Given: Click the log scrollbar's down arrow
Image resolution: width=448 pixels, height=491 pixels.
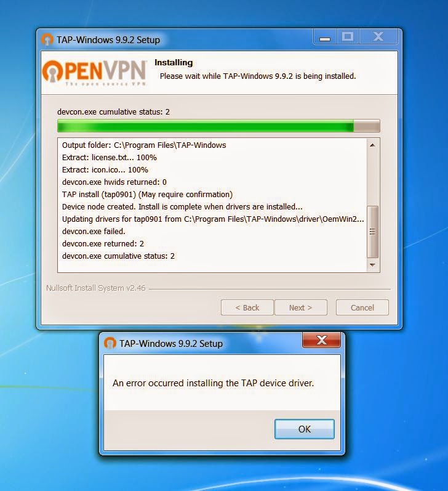Looking at the screenshot, I should (x=372, y=265).
